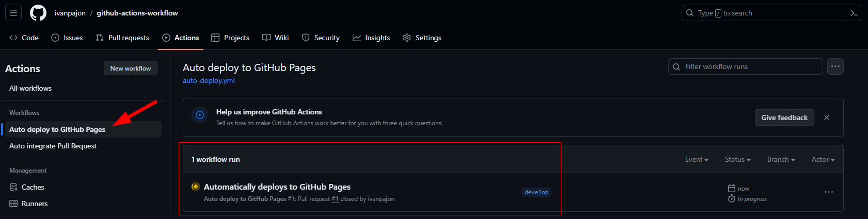Click the Filter workflow runs field
Image resolution: width=868 pixels, height=219 pixels.
[x=746, y=66]
